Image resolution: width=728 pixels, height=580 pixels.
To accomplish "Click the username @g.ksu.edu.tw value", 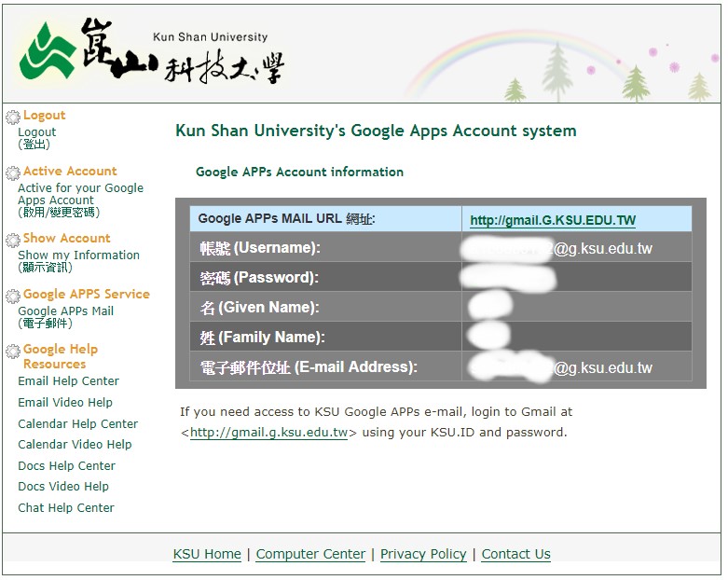I will (577, 247).
